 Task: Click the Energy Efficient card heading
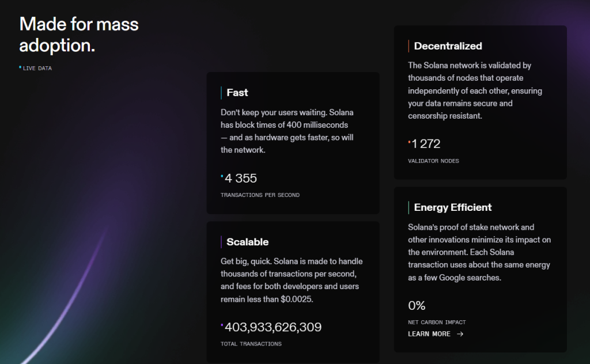(452, 207)
